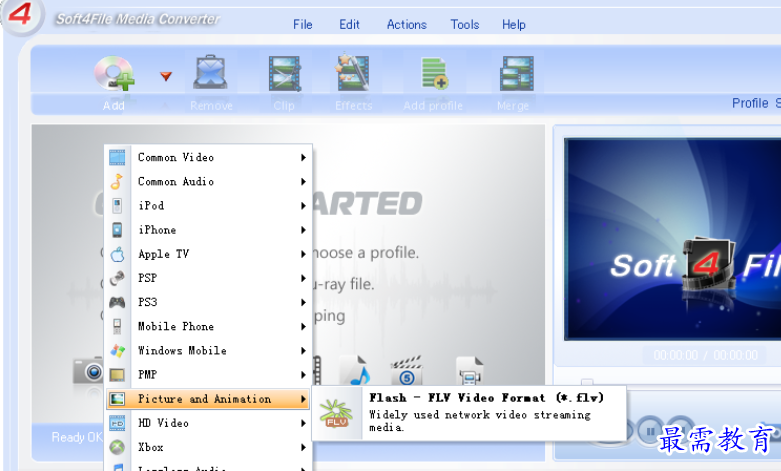Click the Windows Mobile flag icon

click(117, 351)
